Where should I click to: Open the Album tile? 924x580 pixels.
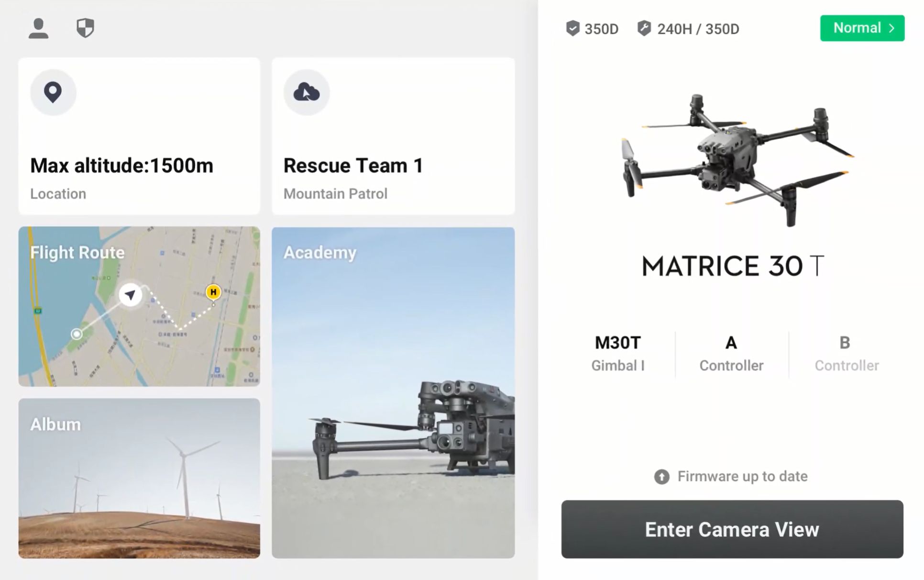(x=139, y=479)
